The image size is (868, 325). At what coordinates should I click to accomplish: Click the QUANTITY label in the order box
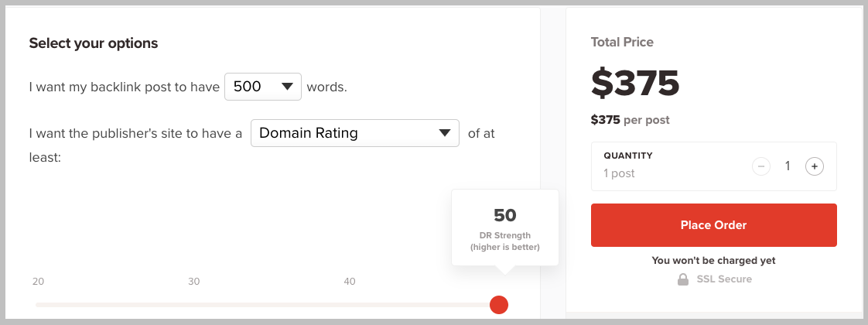coord(627,156)
